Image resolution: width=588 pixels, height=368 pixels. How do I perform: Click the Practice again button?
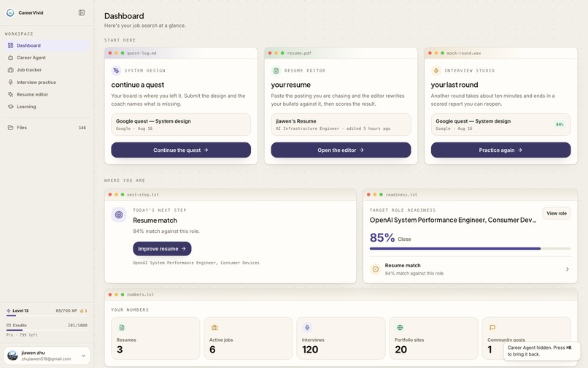[x=500, y=150]
